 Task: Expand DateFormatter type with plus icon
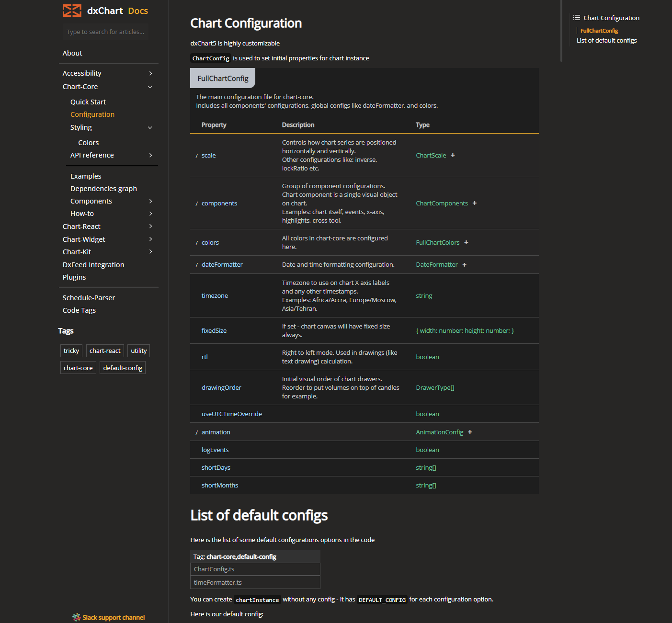click(x=464, y=265)
